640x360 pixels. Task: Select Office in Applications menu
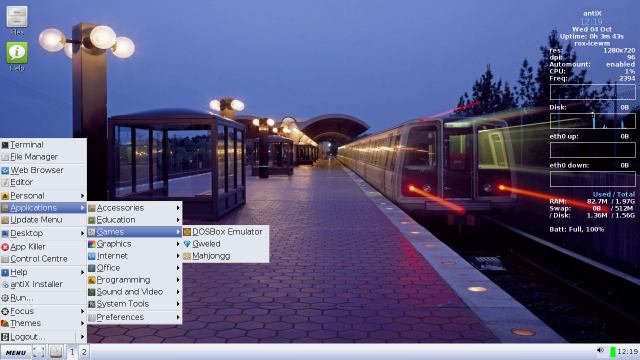[x=134, y=268]
